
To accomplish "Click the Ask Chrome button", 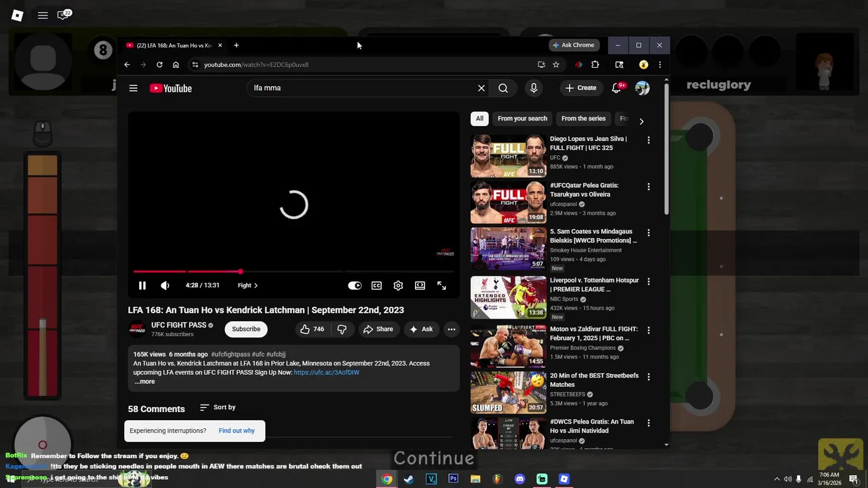I will coord(574,45).
